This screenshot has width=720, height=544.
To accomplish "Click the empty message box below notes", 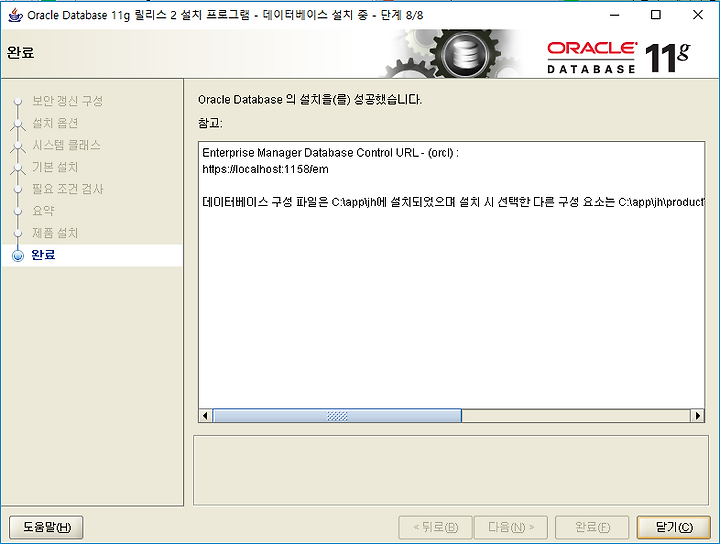I will [x=451, y=471].
